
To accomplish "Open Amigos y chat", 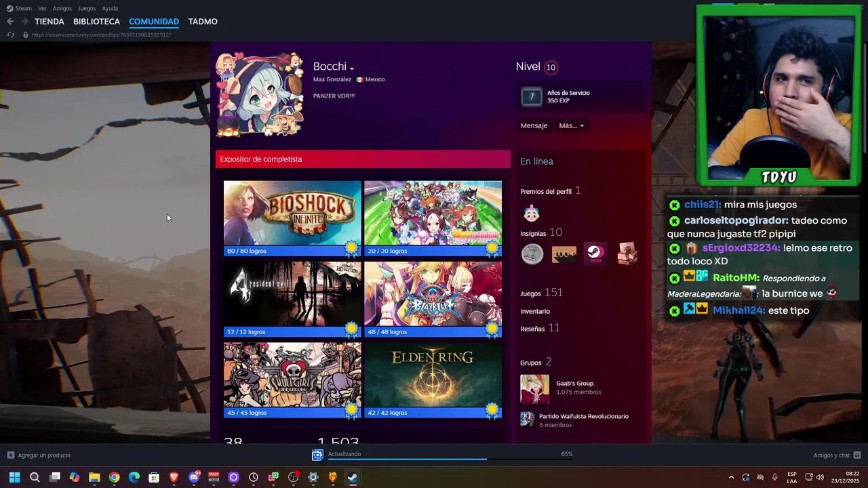I will pos(837,455).
